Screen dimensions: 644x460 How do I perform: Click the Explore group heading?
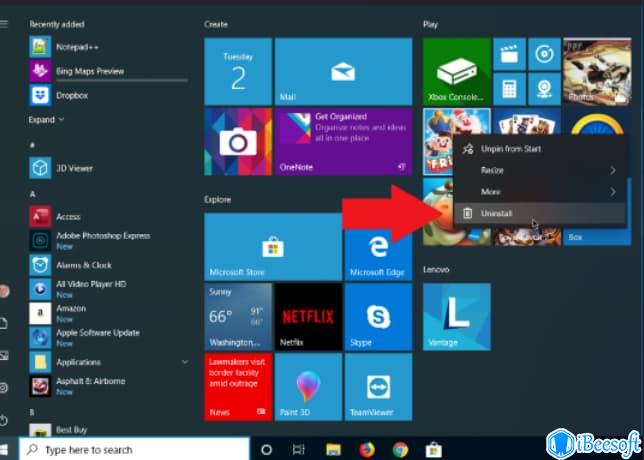218,200
